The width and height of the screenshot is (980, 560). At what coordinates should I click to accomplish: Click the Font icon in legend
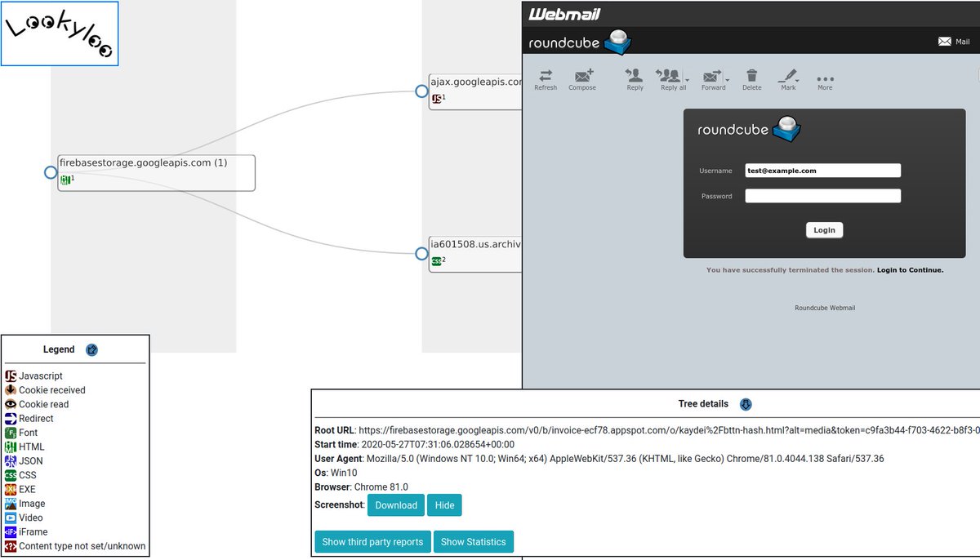[x=11, y=433]
